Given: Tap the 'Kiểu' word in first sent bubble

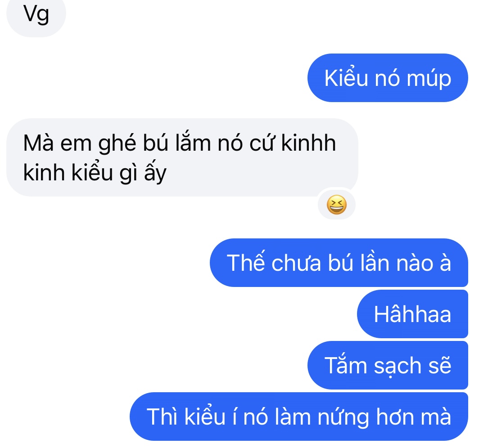Looking at the screenshot, I should pyautogui.click(x=346, y=78).
